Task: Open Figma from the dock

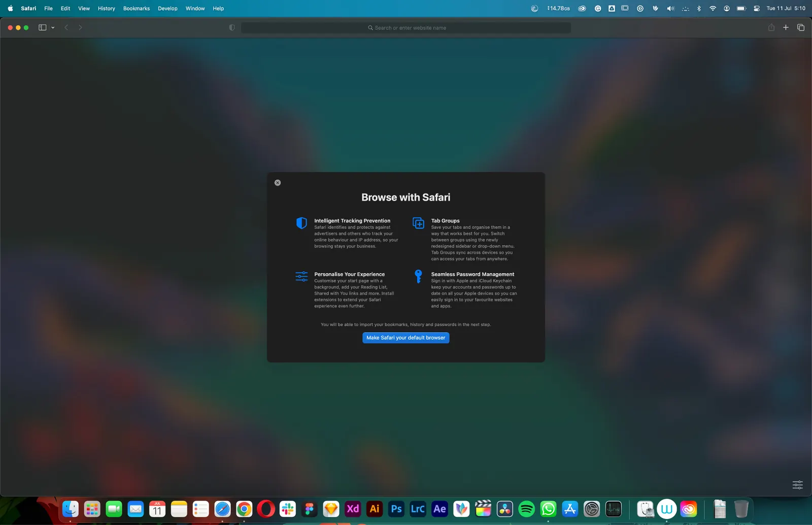Action: point(310,509)
